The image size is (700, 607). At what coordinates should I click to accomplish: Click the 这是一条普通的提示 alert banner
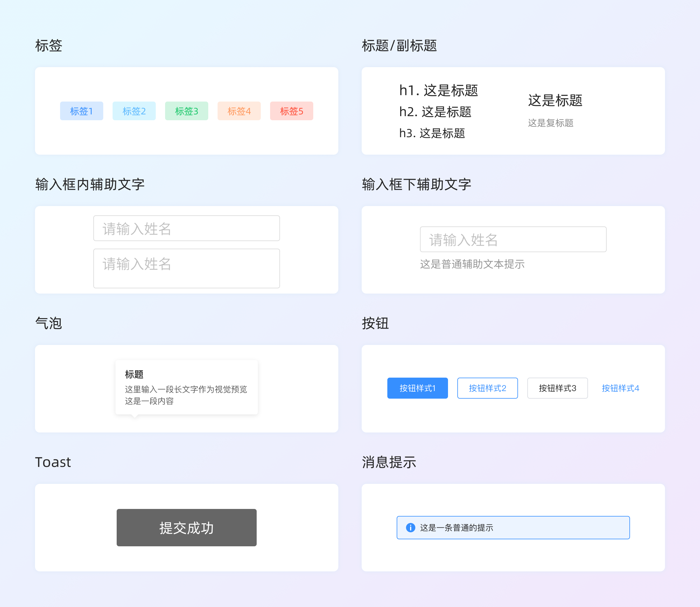click(513, 527)
